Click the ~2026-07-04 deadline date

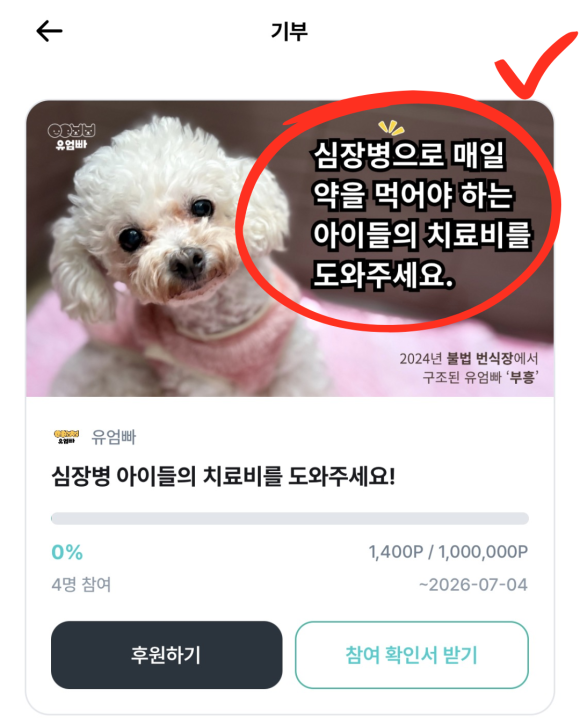[x=473, y=585]
